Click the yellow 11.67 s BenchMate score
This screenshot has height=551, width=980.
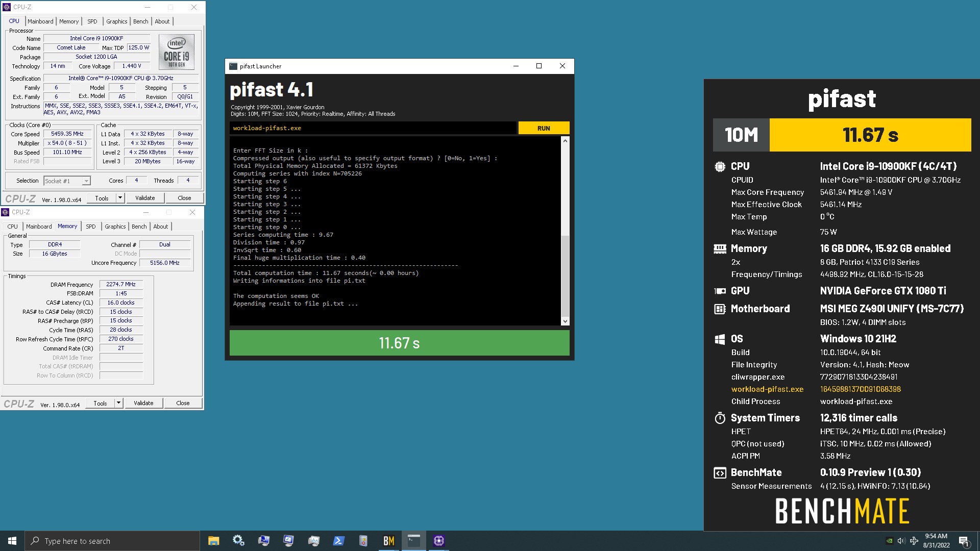(870, 135)
